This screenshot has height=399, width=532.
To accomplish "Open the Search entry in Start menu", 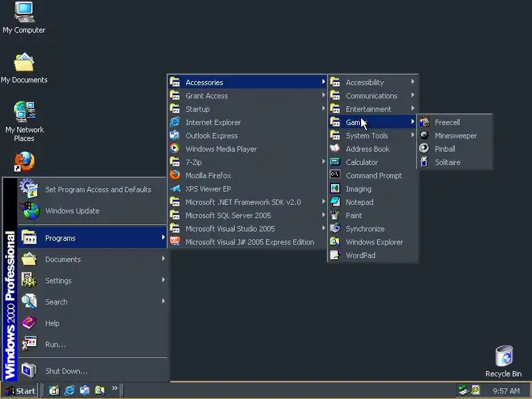I will coord(92,302).
